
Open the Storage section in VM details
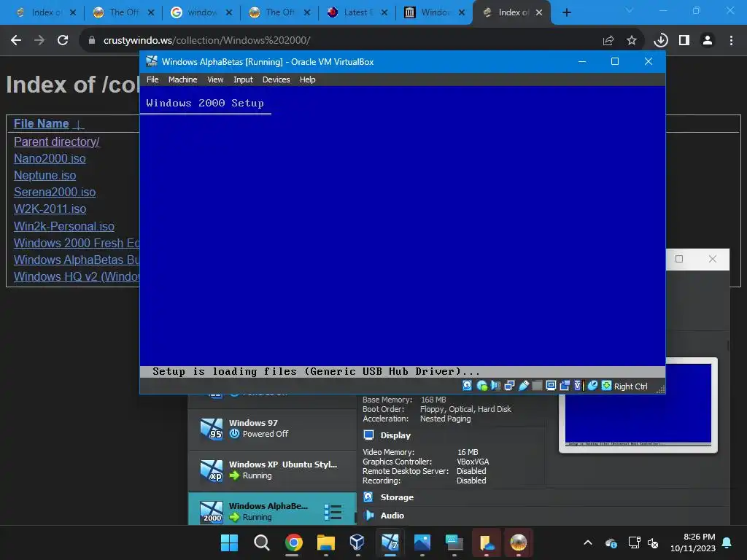(397, 497)
